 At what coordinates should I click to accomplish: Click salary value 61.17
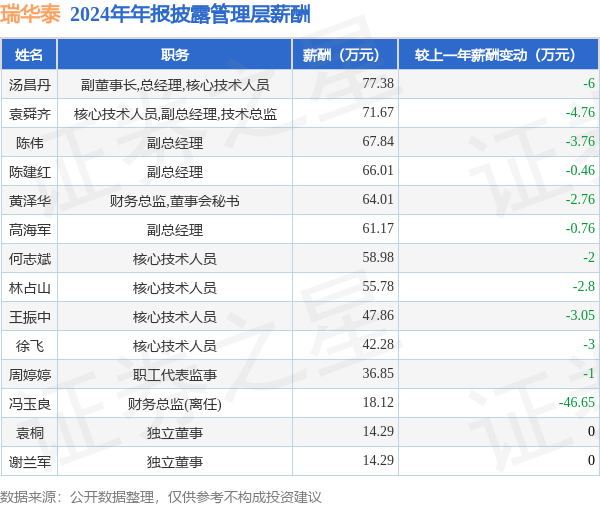pyautogui.click(x=378, y=228)
